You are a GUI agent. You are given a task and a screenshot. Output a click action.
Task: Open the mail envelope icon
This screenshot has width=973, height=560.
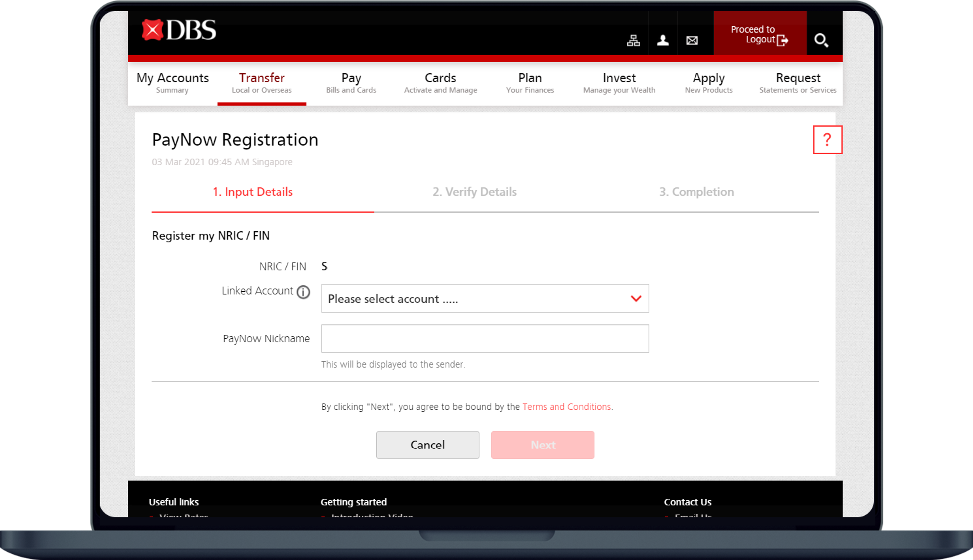click(x=692, y=40)
